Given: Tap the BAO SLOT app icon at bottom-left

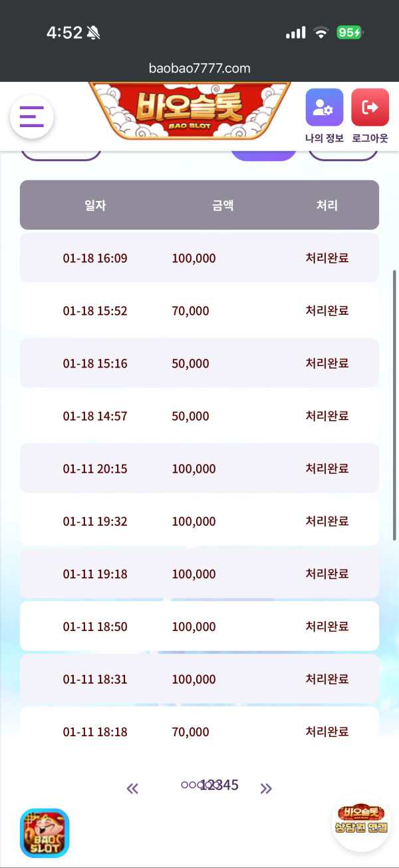Looking at the screenshot, I should tap(45, 833).
